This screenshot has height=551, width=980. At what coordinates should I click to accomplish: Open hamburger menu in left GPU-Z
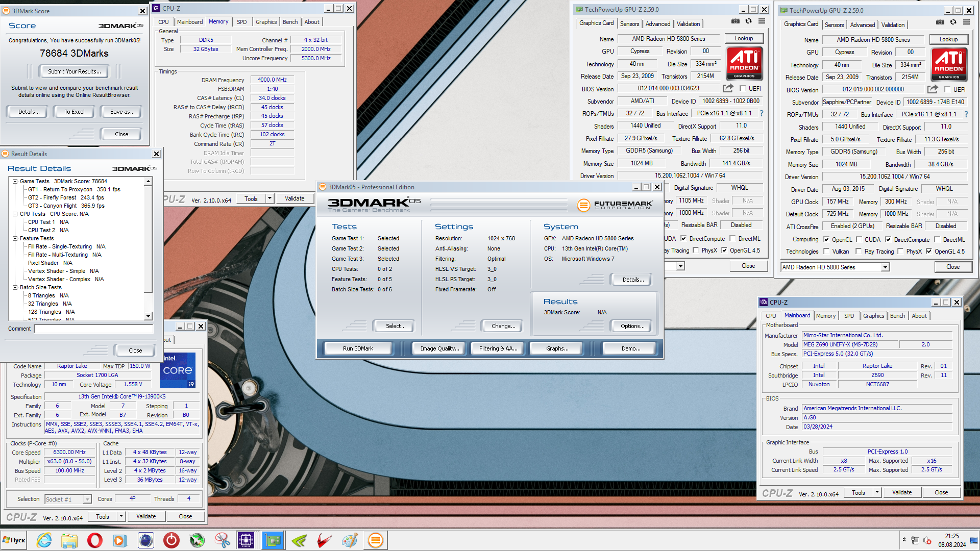762,21
